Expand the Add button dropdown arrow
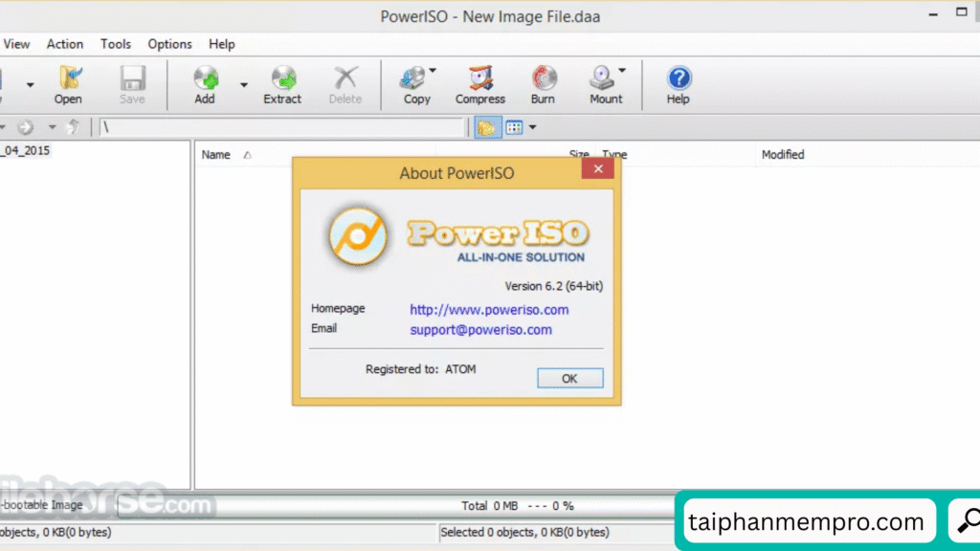This screenshot has width=980, height=551. 243,85
